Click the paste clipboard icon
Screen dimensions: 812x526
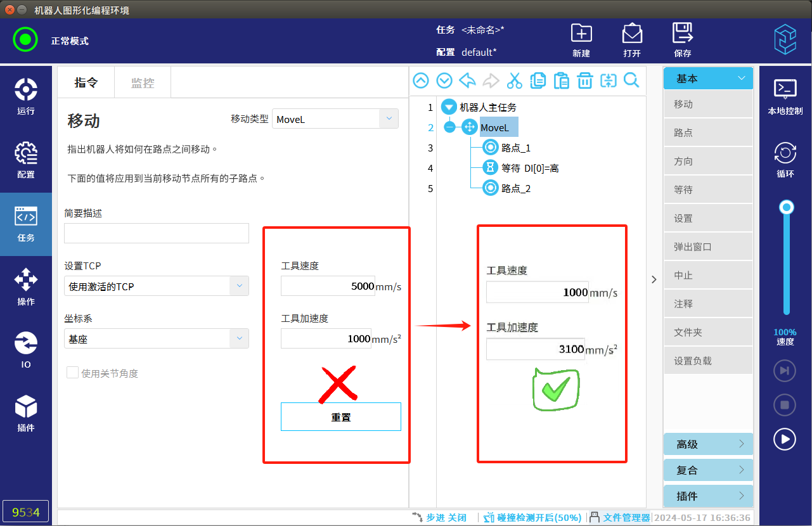pyautogui.click(x=561, y=80)
